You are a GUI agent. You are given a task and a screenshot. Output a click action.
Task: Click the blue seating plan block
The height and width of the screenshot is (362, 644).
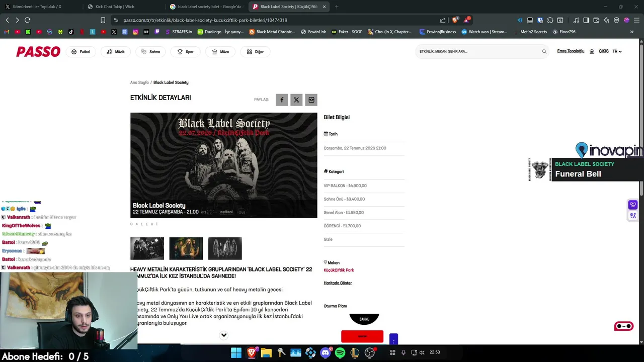393,339
